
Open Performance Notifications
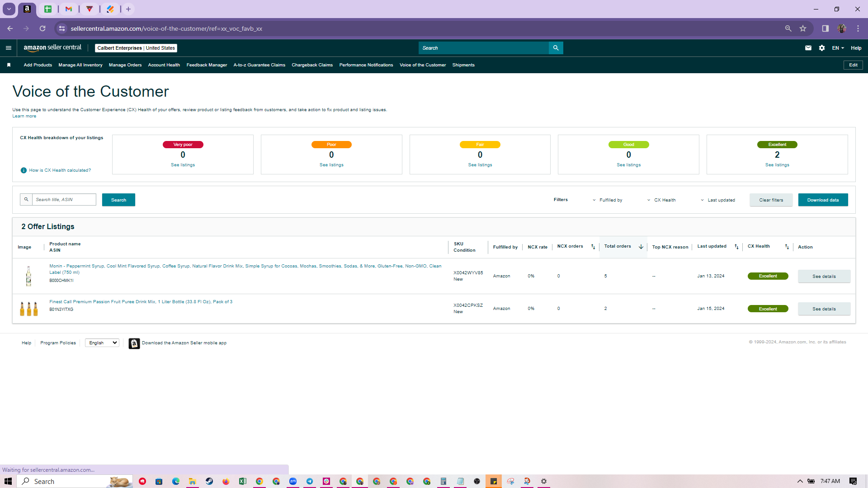pos(366,65)
